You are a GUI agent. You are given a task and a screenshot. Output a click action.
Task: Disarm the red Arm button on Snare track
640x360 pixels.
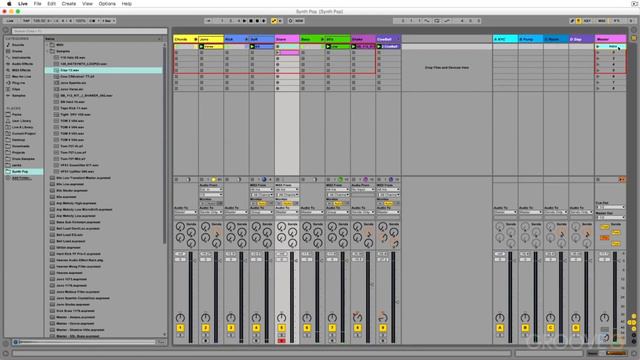pyautogui.click(x=281, y=340)
